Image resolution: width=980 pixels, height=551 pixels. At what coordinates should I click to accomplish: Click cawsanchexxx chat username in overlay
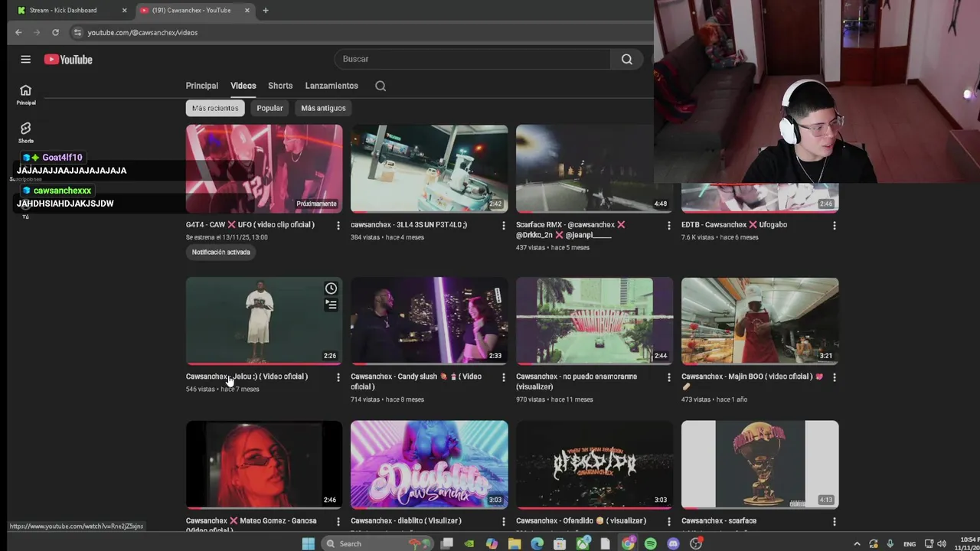(x=62, y=191)
